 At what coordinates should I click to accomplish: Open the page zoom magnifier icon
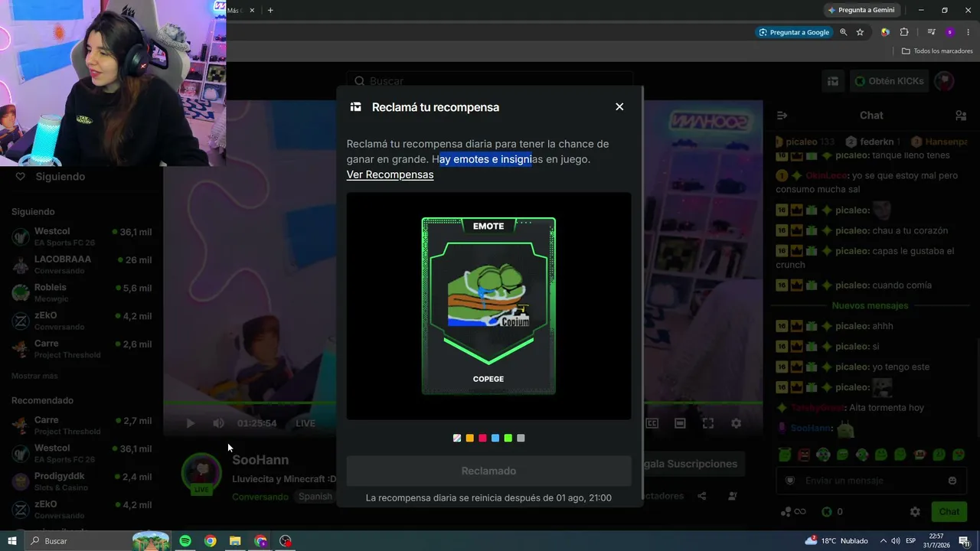[x=843, y=32]
